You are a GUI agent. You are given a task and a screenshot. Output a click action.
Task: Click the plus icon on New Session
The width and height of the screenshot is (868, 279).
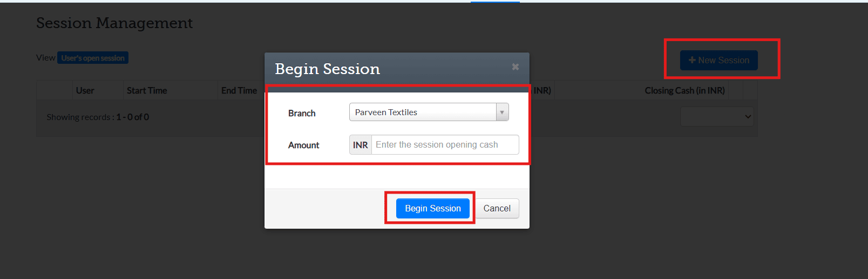[691, 61]
